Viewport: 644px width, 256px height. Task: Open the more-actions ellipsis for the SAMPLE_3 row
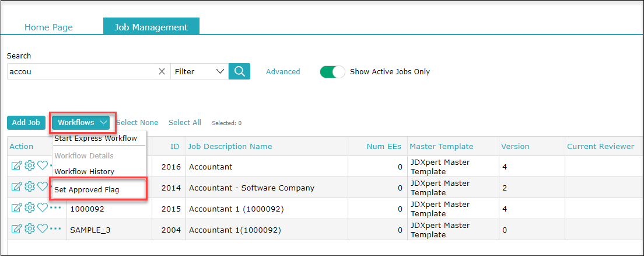(x=55, y=229)
